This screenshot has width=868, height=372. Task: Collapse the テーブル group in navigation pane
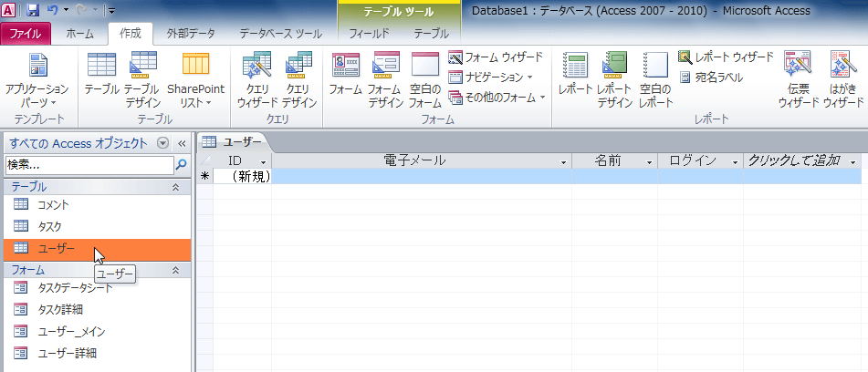point(176,188)
